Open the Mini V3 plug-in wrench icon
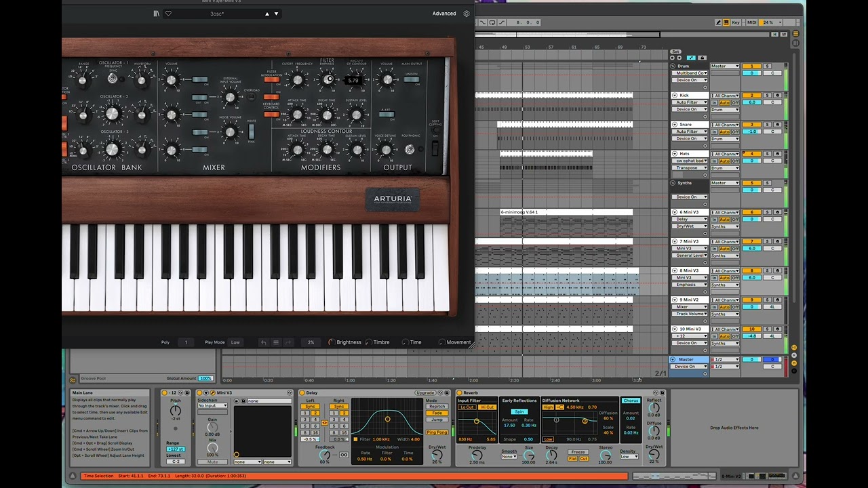This screenshot has height=488, width=868. point(212,392)
